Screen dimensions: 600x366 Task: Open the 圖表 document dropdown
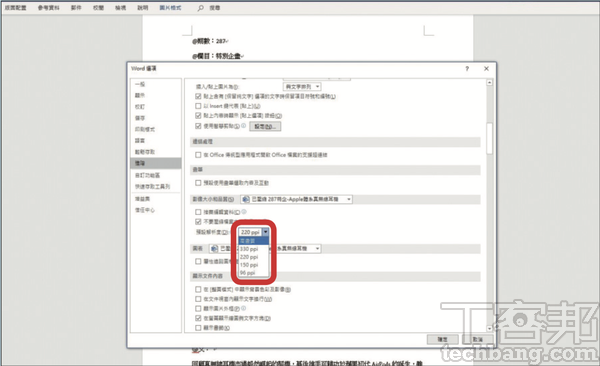click(x=265, y=248)
